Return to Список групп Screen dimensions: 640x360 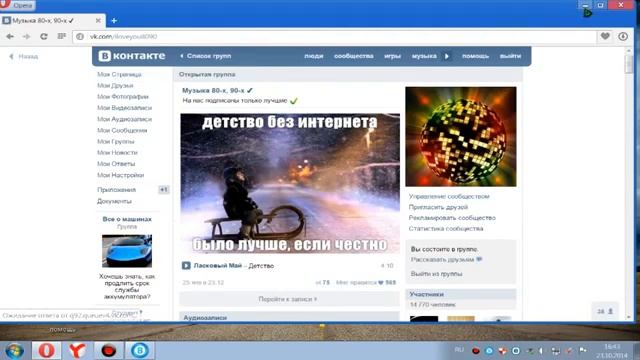pyautogui.click(x=205, y=56)
